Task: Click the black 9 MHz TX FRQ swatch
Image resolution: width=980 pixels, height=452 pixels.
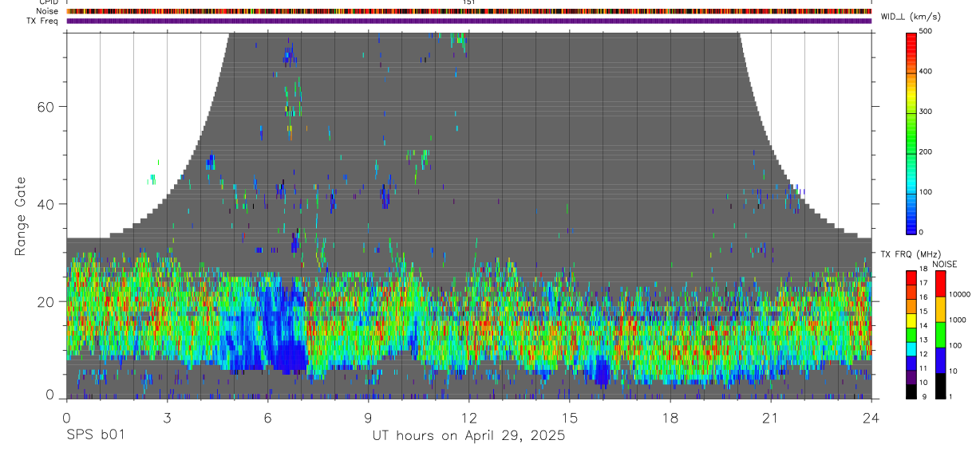Action: 912,392
